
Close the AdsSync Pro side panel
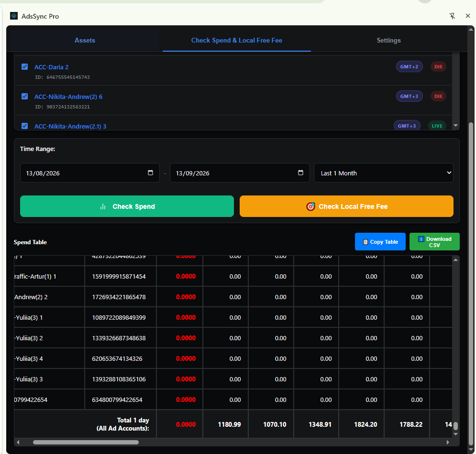(468, 16)
